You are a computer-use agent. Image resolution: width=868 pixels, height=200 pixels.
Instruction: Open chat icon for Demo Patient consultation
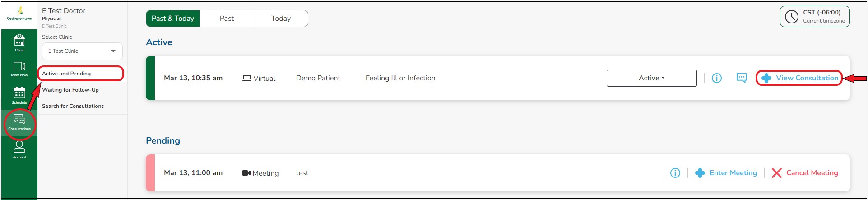pyautogui.click(x=741, y=78)
